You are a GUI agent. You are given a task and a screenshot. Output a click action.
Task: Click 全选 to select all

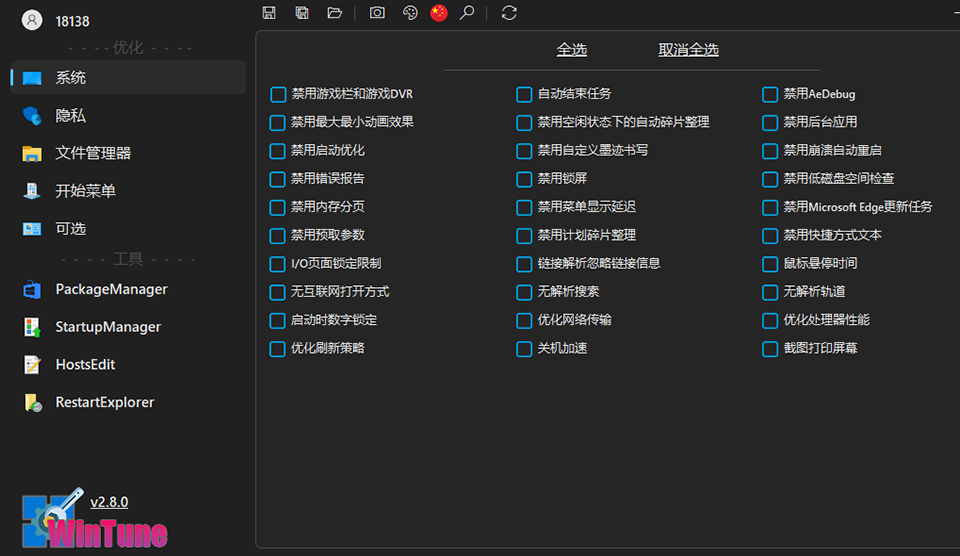pos(572,50)
